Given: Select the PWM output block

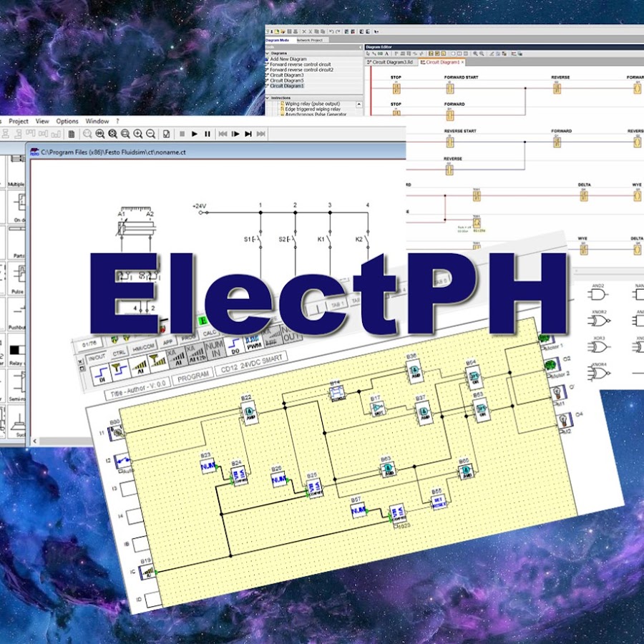Looking at the screenshot, I should point(253,342).
